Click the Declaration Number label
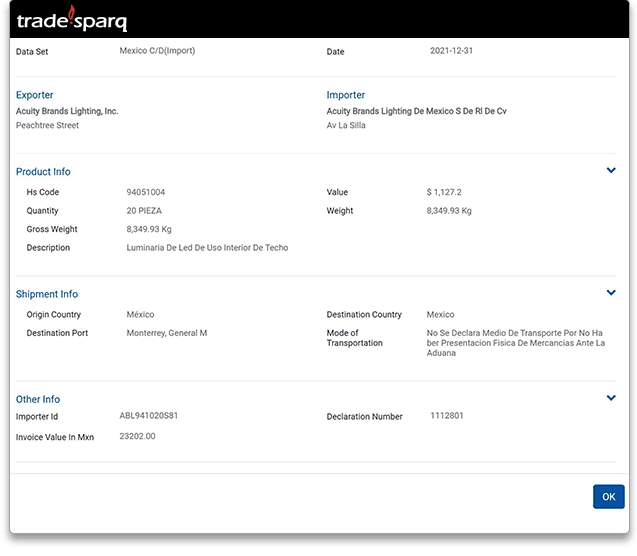Image resolution: width=637 pixels, height=556 pixels. coord(364,417)
